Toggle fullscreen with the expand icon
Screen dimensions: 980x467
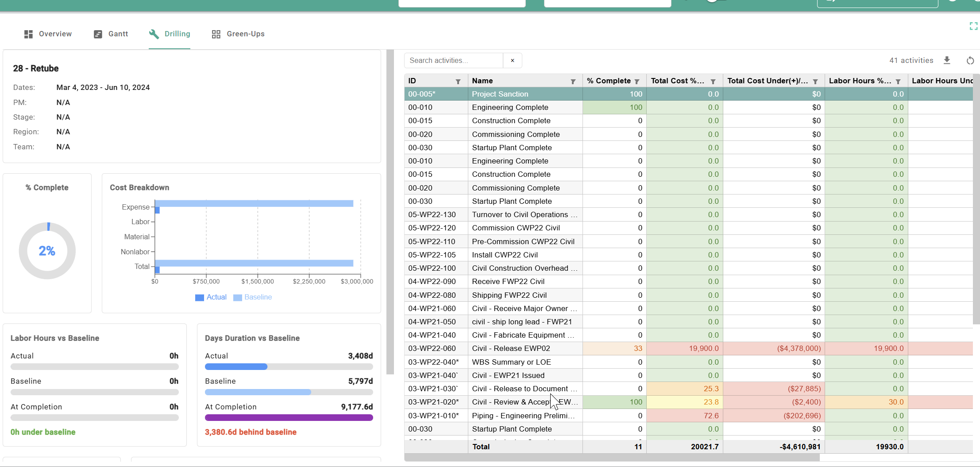(x=973, y=26)
